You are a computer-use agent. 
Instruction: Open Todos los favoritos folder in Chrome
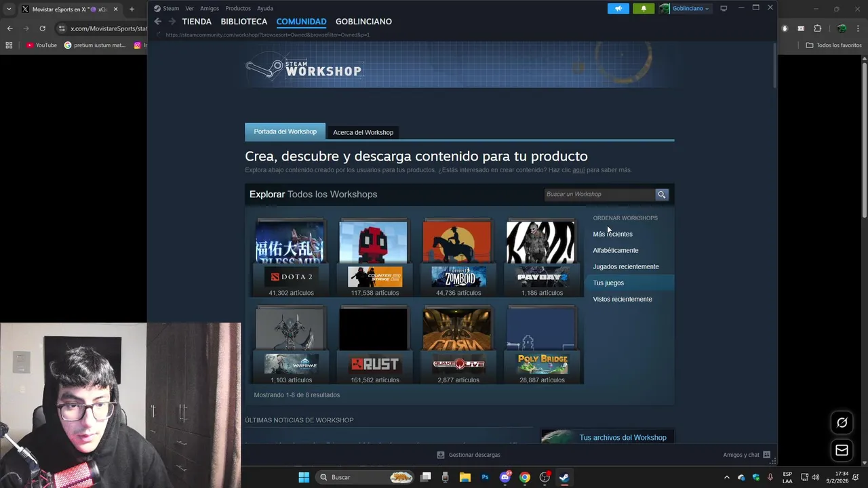pos(834,45)
